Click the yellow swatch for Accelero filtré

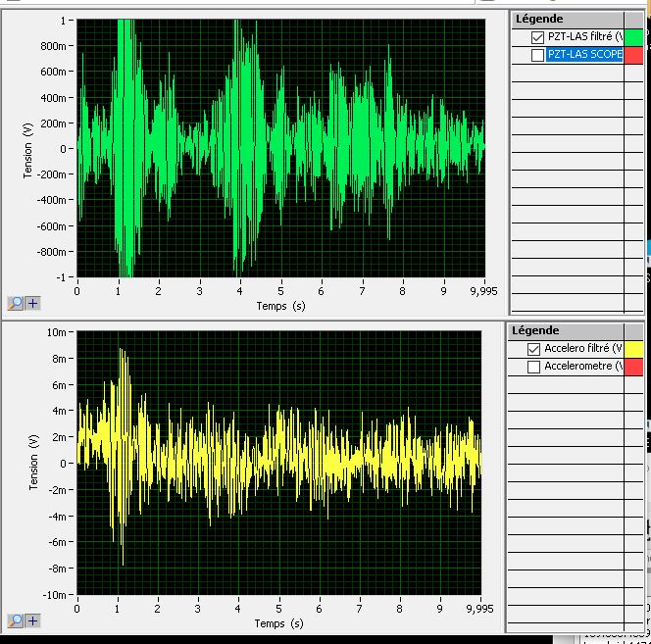(633, 349)
